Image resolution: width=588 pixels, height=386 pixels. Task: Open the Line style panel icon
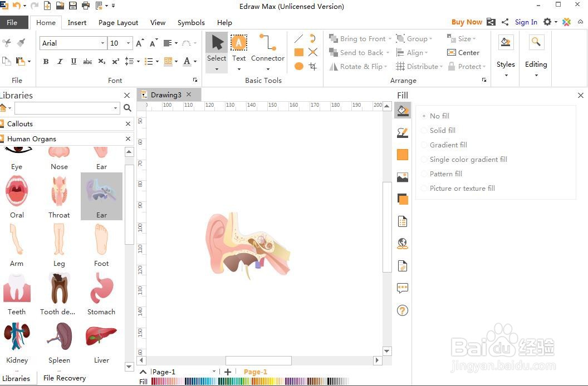403,133
